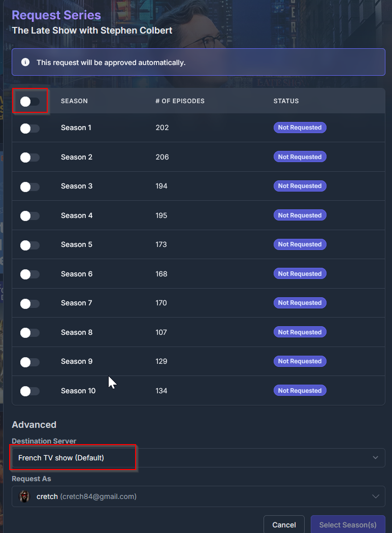Toggle the select-all seasons switch

tap(29, 101)
